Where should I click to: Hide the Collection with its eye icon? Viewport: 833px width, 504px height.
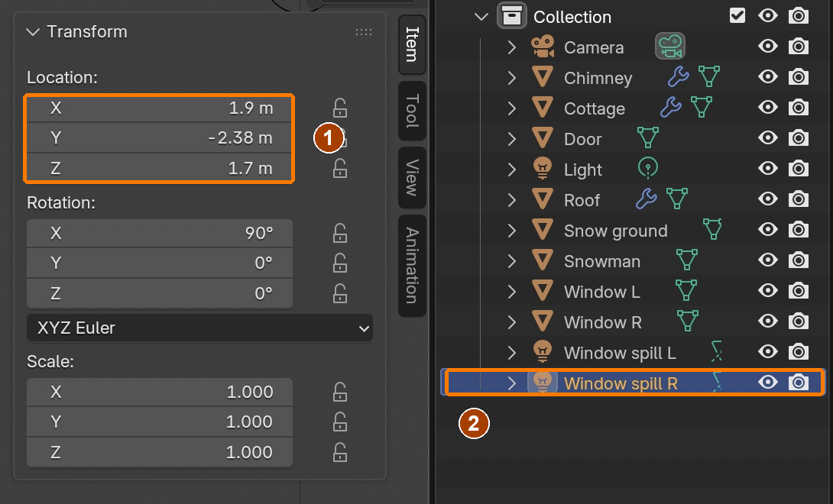[767, 15]
